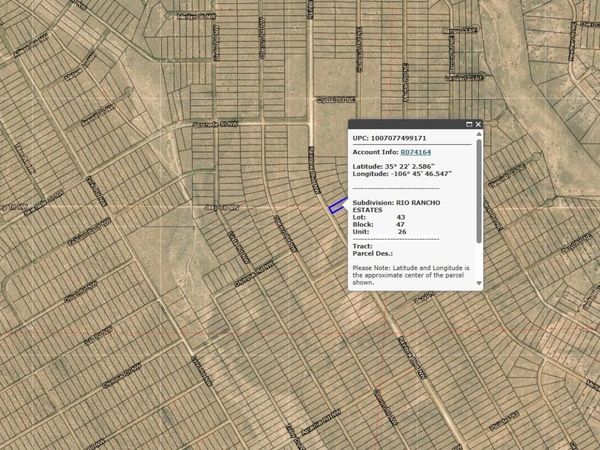Select the blue highlighted parcel on map

(x=338, y=206)
